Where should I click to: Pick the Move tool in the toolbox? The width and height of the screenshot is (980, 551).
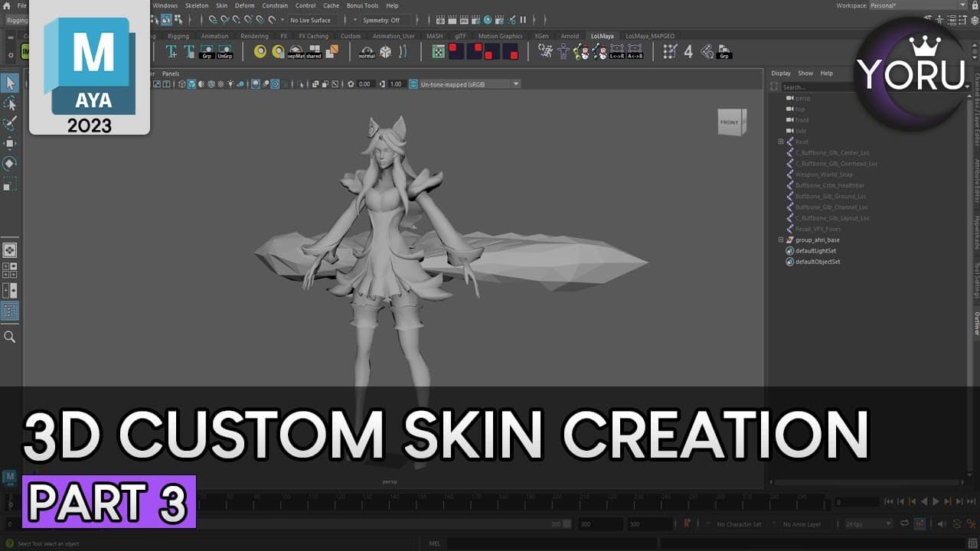click(x=10, y=143)
